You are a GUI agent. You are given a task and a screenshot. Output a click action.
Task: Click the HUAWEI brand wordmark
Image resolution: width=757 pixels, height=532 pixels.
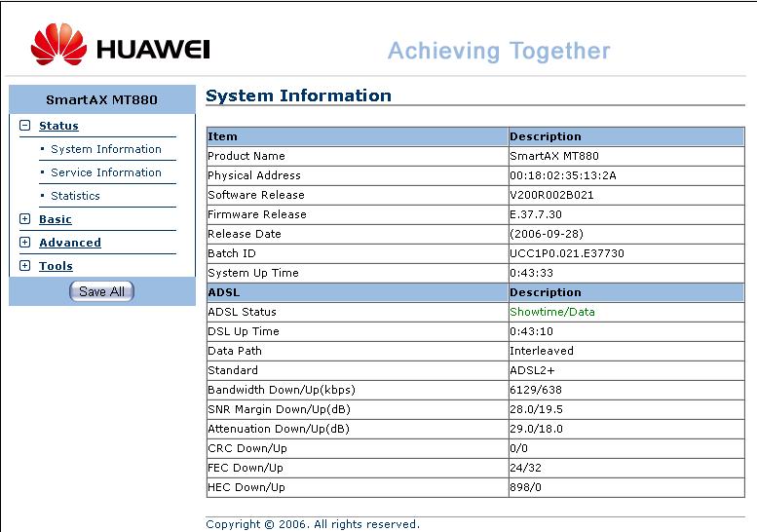tap(154, 50)
